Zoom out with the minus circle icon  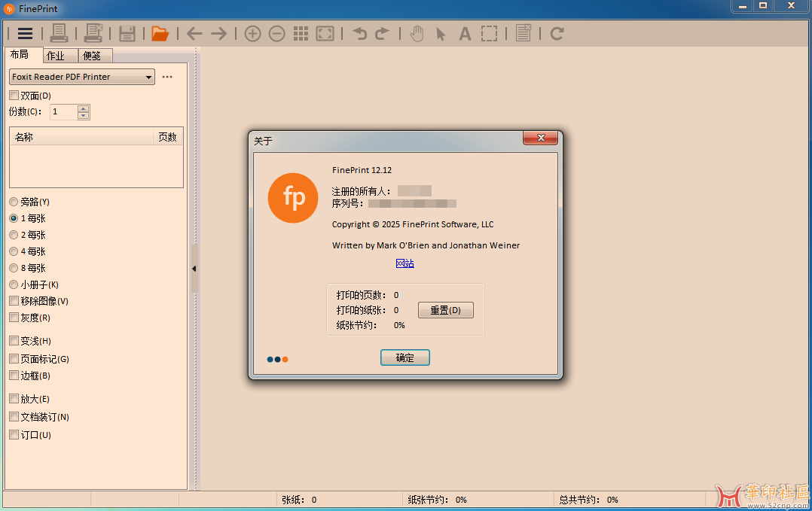tap(277, 34)
